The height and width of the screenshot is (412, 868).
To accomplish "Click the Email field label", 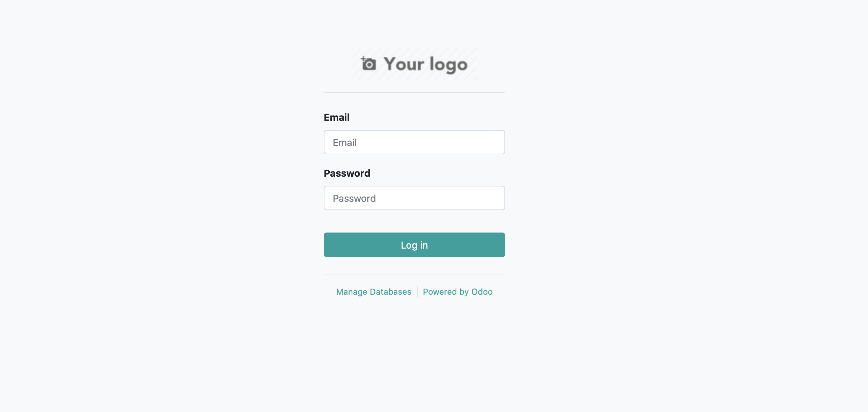I will (x=336, y=117).
